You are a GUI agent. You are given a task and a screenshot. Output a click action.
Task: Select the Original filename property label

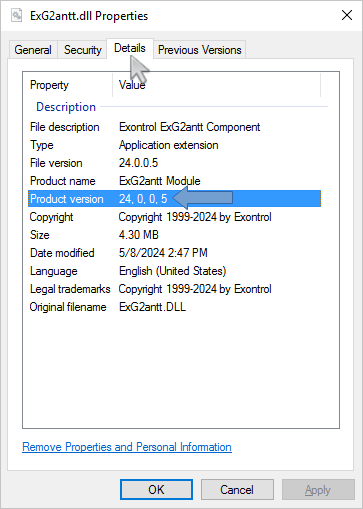pyautogui.click(x=68, y=307)
